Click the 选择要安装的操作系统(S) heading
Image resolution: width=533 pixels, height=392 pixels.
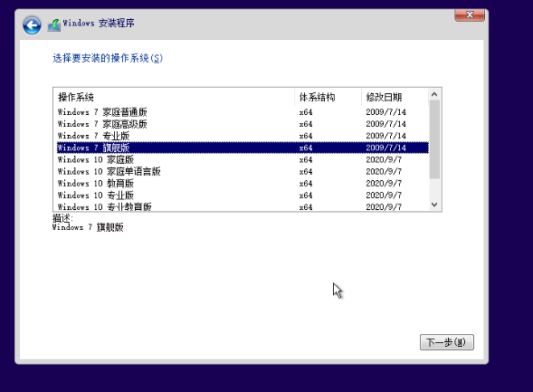pos(108,58)
